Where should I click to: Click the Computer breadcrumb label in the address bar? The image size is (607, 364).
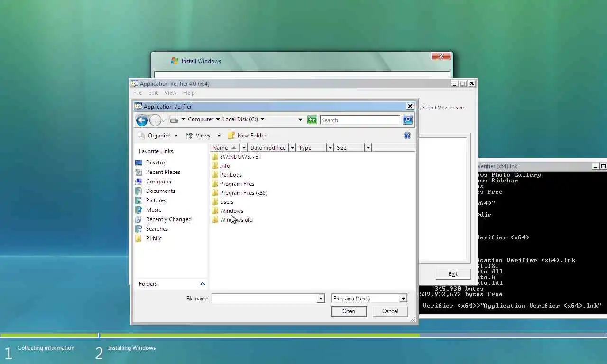[x=201, y=119]
